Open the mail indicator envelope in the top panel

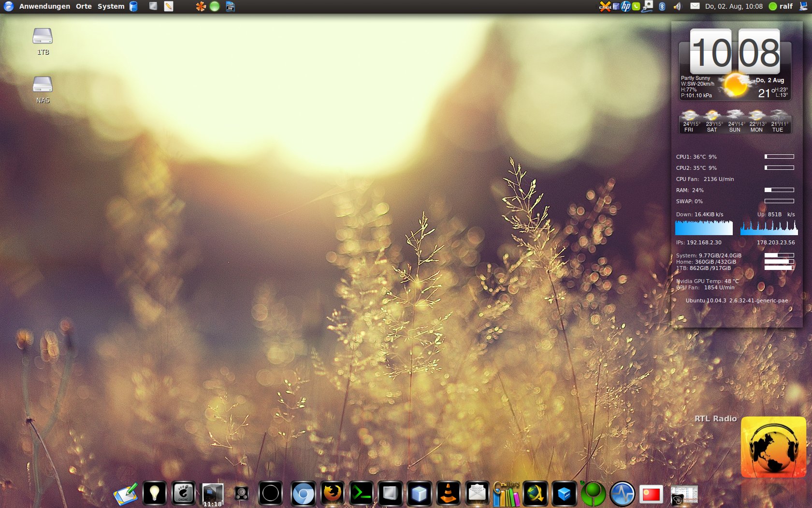(x=695, y=6)
